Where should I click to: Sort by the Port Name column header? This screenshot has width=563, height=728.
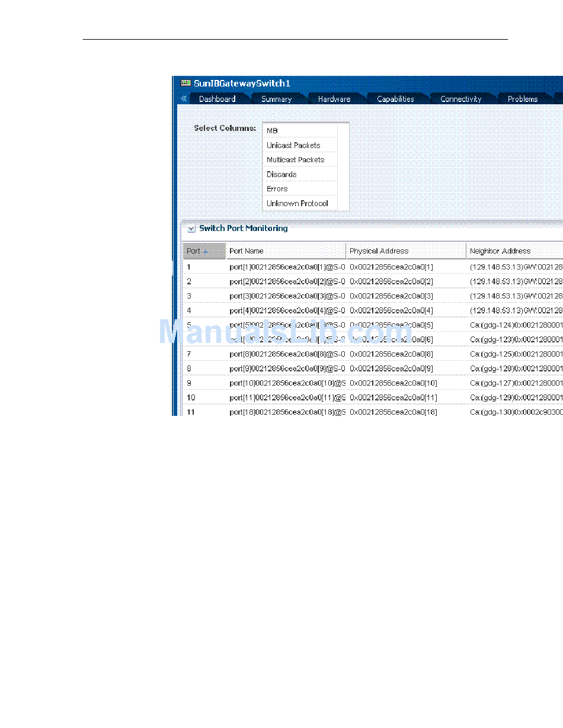click(286, 251)
